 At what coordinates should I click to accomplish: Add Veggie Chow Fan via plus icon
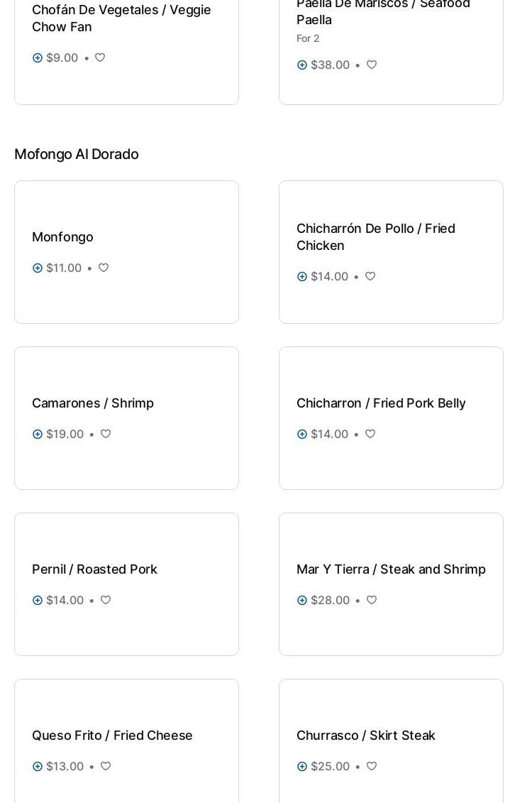(x=38, y=58)
